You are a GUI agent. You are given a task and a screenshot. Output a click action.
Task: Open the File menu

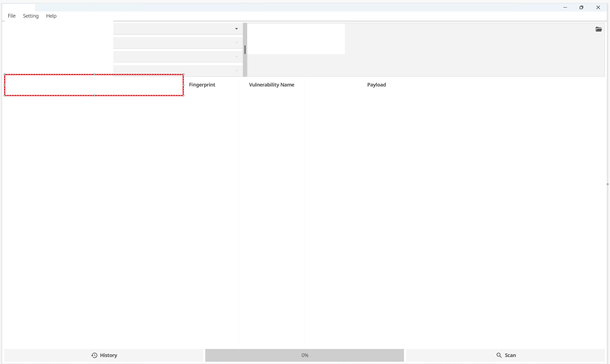[x=12, y=16]
